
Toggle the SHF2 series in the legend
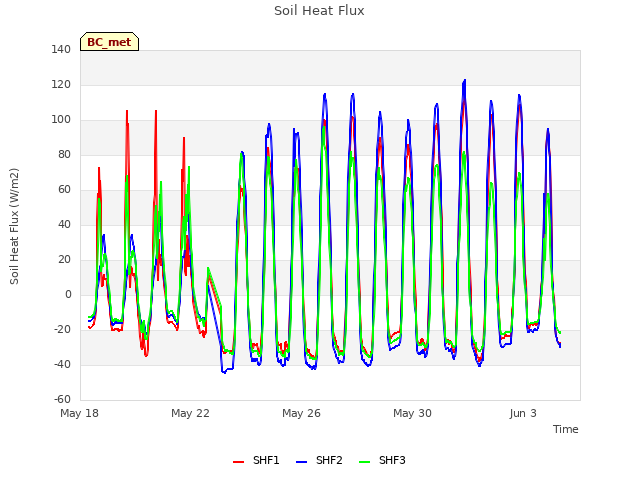(x=319, y=460)
